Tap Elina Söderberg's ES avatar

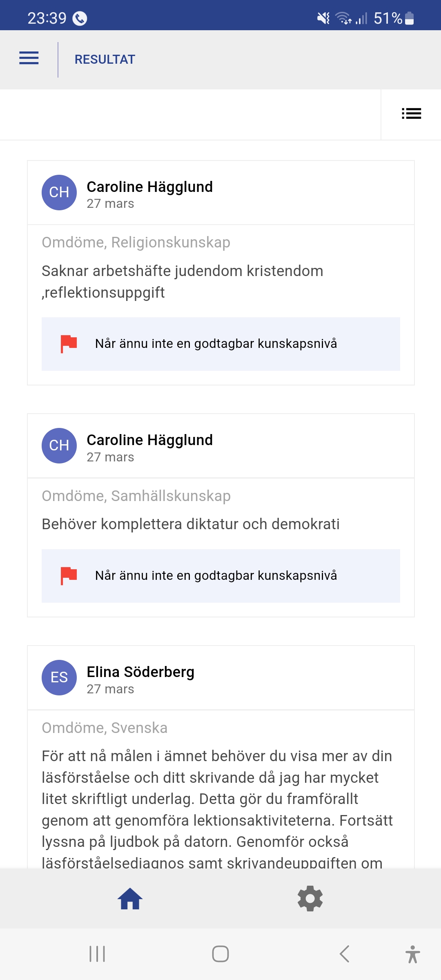pos(59,677)
